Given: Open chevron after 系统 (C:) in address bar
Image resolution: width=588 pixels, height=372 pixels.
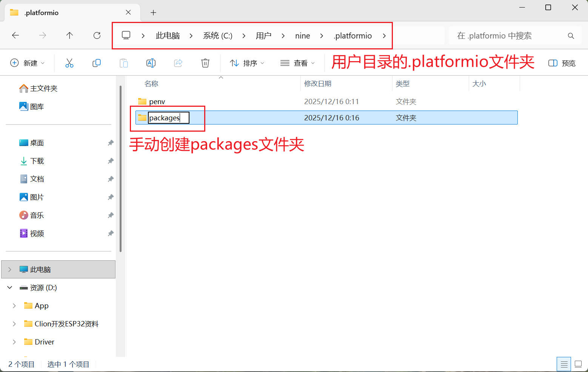Looking at the screenshot, I should [x=244, y=36].
